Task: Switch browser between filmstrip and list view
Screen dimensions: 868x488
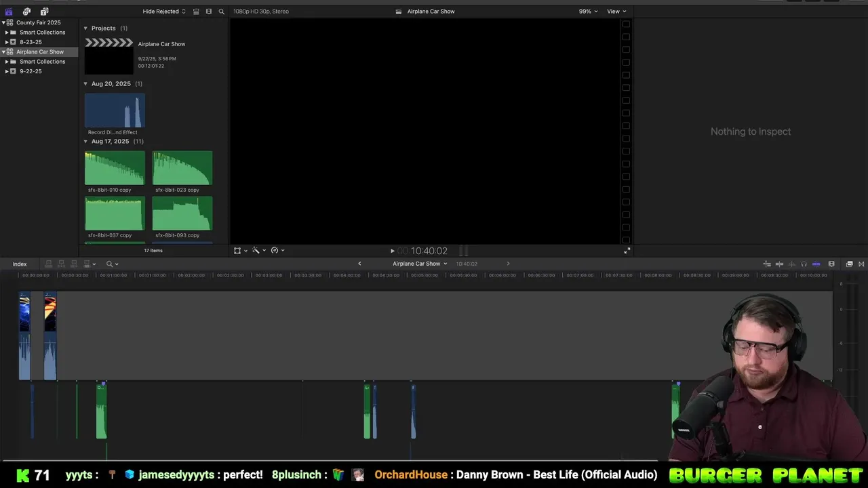Action: pos(209,12)
